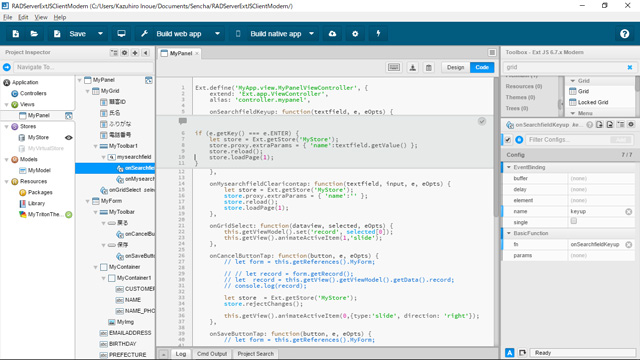Collapse the Resources tree node
This screenshot has width=640, height=360.
(x=7, y=182)
